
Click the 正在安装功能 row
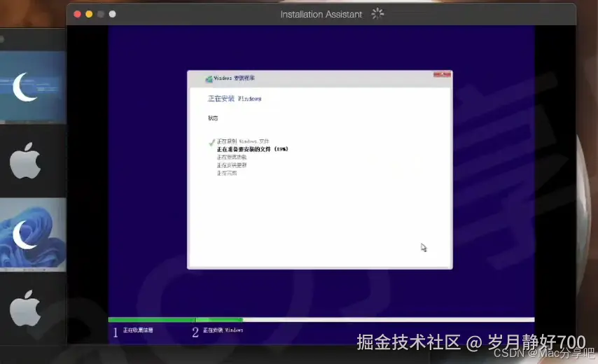pyautogui.click(x=232, y=157)
